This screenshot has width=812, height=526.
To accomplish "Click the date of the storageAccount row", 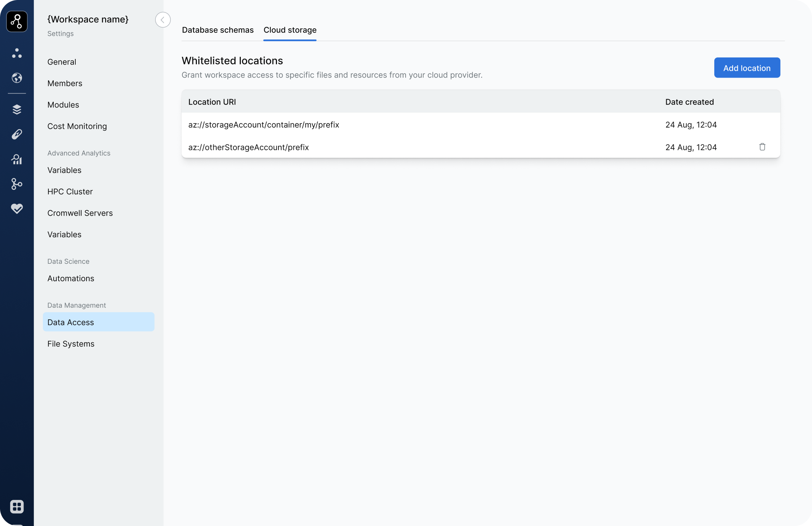I will point(691,125).
